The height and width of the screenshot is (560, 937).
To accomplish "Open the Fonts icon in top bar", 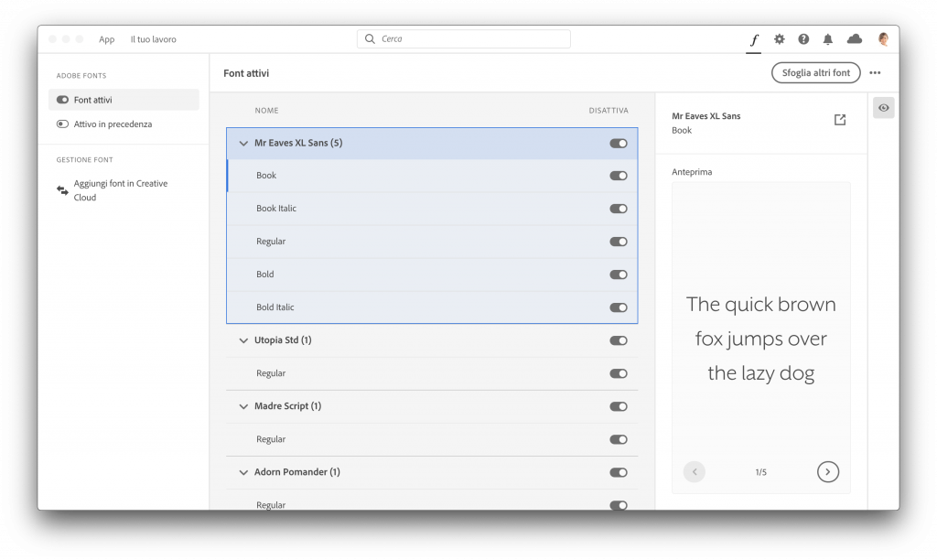I will [754, 39].
